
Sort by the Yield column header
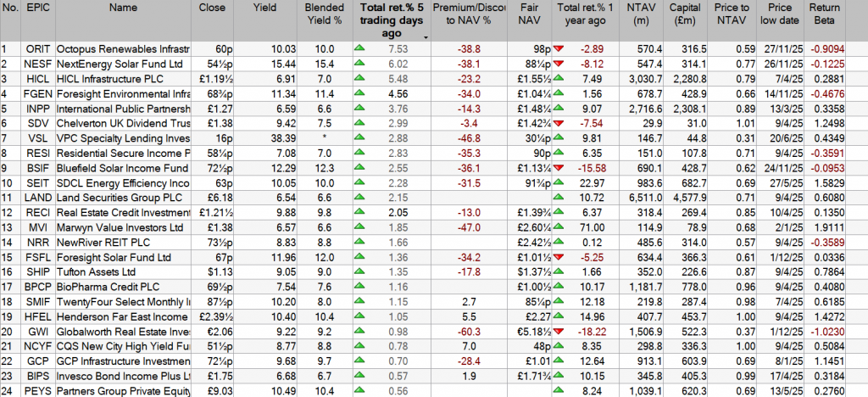265,8
